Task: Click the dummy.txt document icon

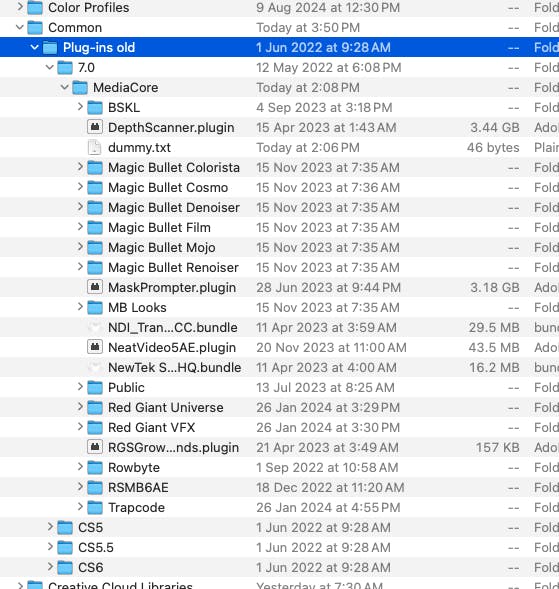Action: [x=94, y=147]
